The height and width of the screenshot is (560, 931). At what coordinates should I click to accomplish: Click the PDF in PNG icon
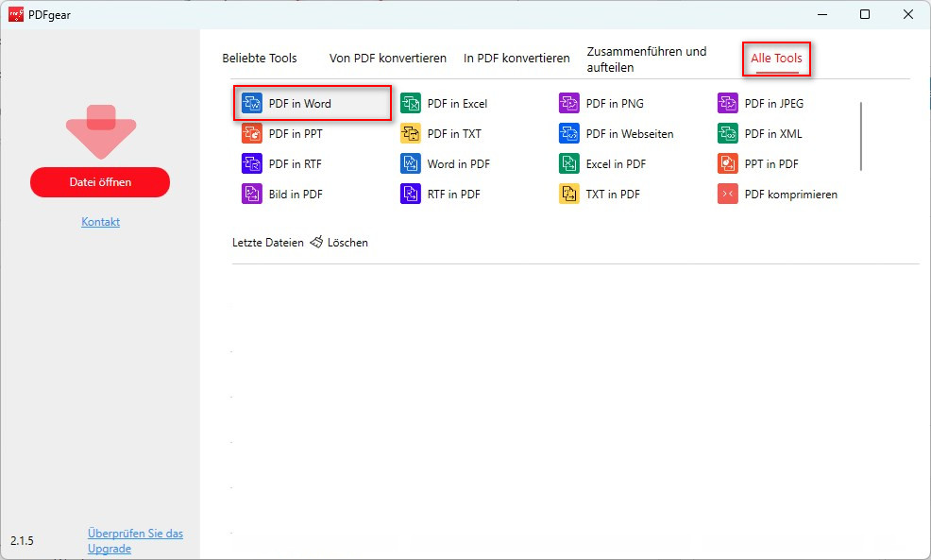(568, 103)
